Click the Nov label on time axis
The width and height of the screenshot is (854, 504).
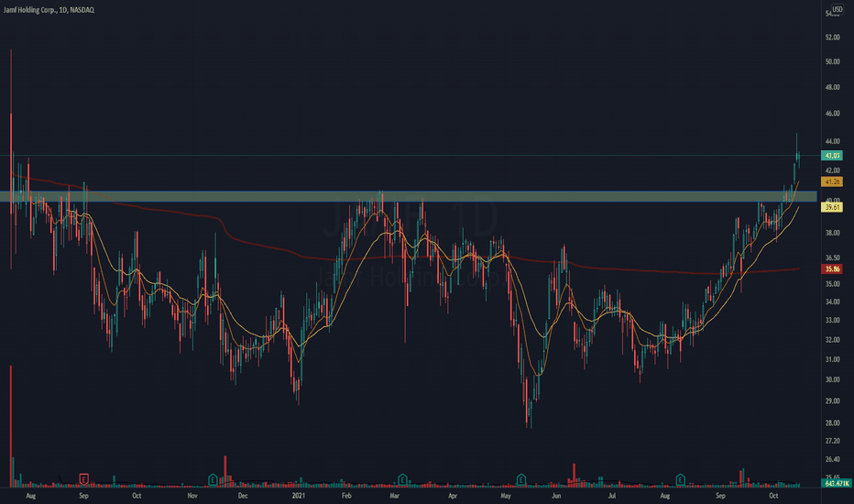pos(192,496)
